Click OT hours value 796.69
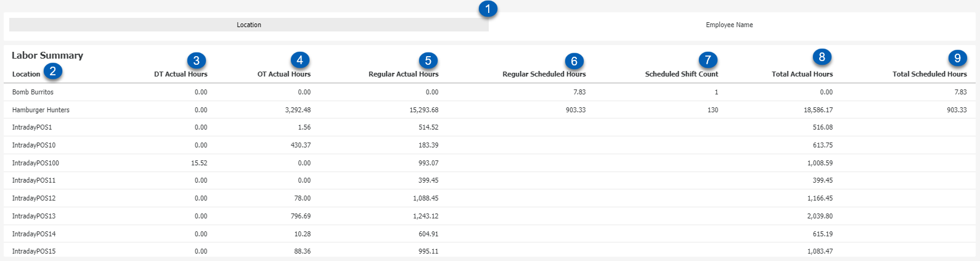This screenshot has width=980, height=261. (x=301, y=216)
